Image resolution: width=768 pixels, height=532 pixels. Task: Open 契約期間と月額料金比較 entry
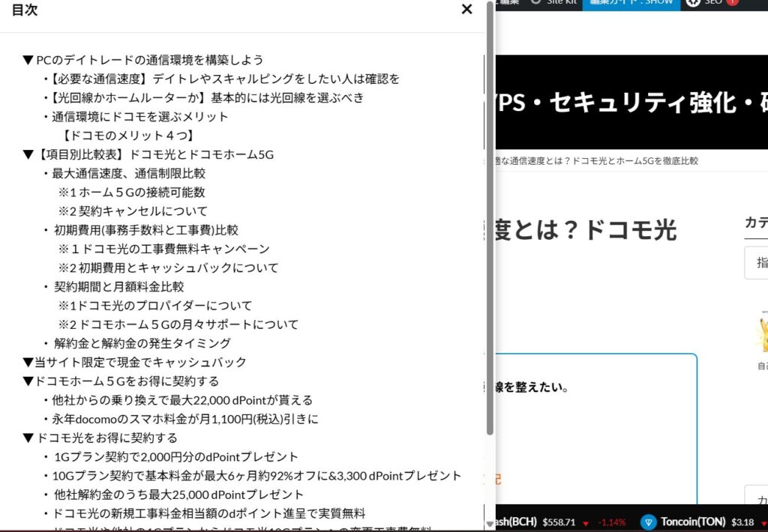(x=119, y=287)
